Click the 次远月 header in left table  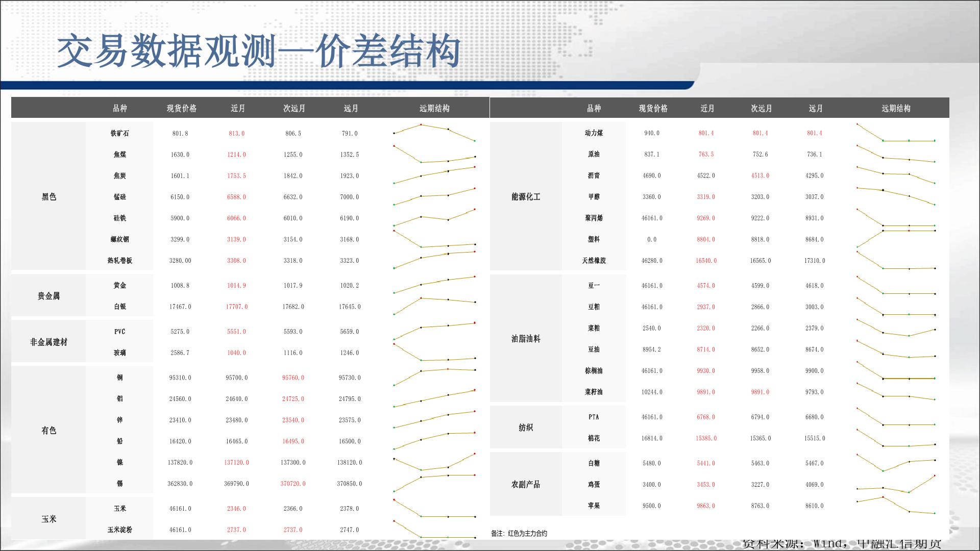[294, 108]
